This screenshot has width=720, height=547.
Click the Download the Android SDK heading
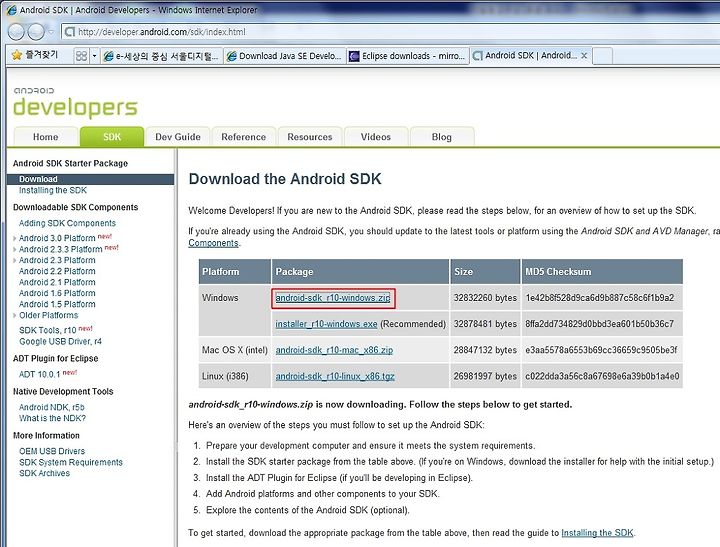click(x=285, y=179)
